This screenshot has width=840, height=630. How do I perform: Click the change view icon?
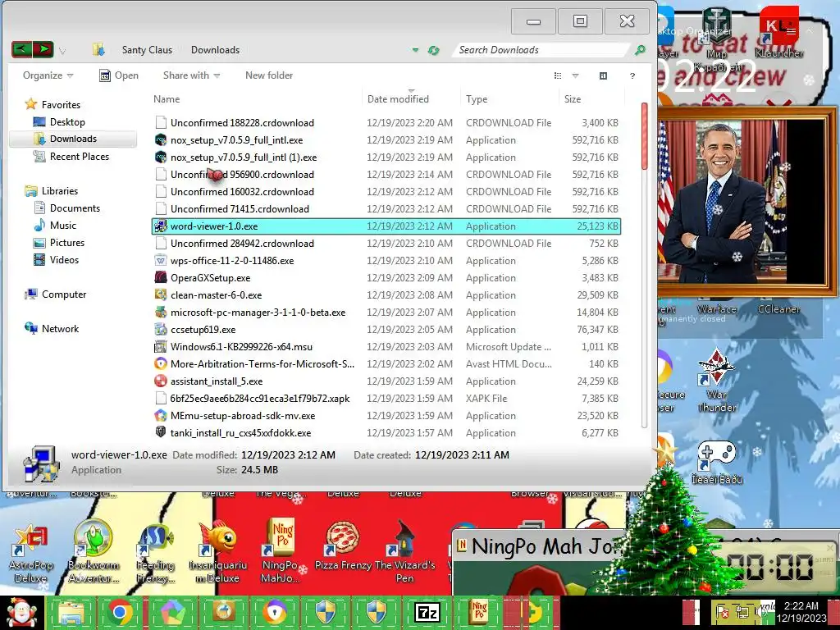point(558,75)
